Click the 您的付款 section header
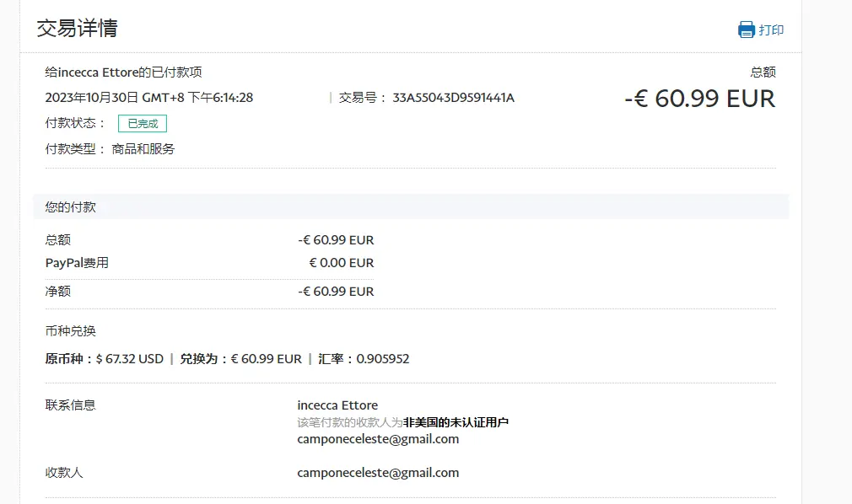The image size is (852, 504). click(x=71, y=206)
